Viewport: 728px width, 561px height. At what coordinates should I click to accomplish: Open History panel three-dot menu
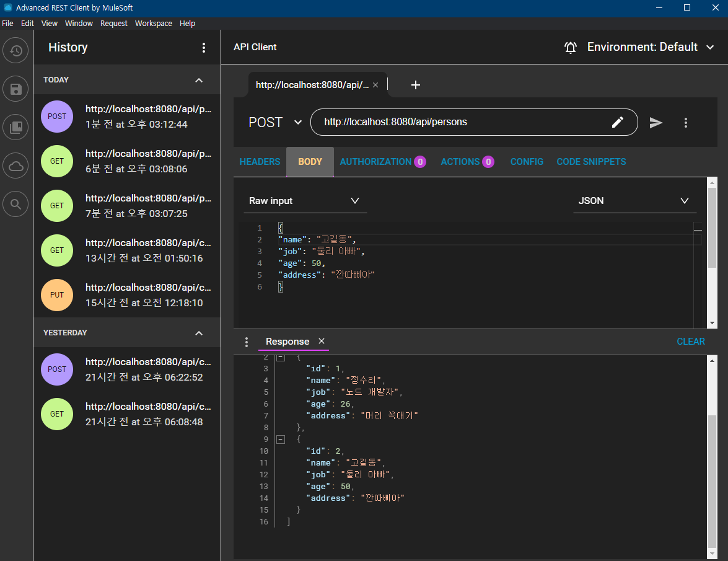coord(203,48)
